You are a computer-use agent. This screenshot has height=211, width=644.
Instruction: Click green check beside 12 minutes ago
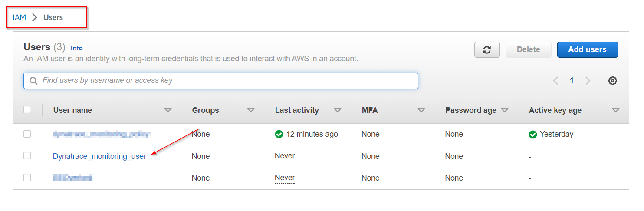coord(279,135)
